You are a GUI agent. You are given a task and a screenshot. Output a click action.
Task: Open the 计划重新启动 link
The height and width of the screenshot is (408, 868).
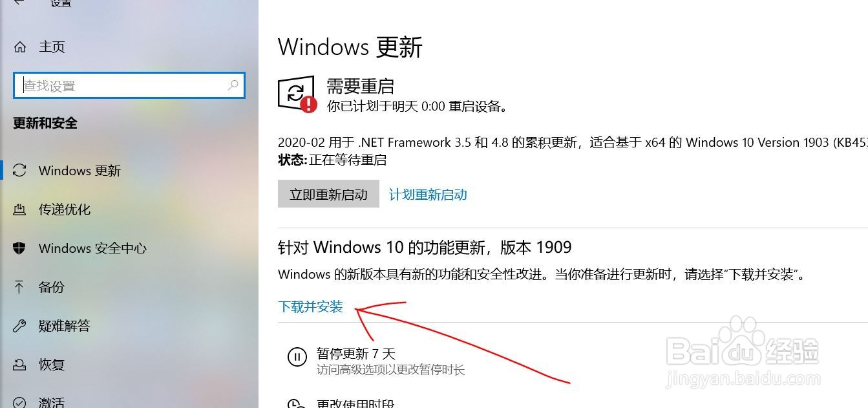click(428, 195)
